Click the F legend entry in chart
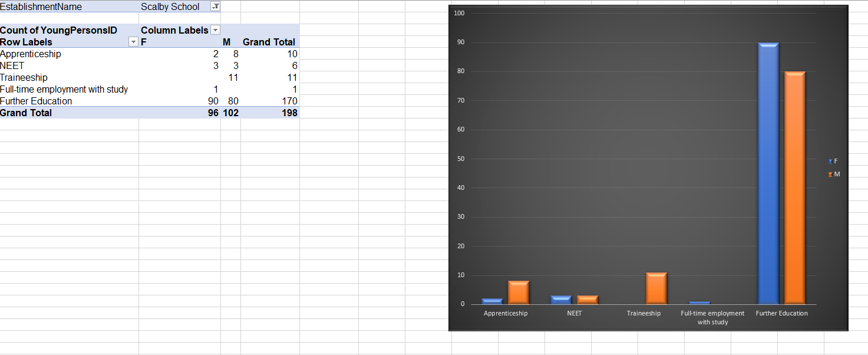The width and height of the screenshot is (868, 355). [833, 161]
